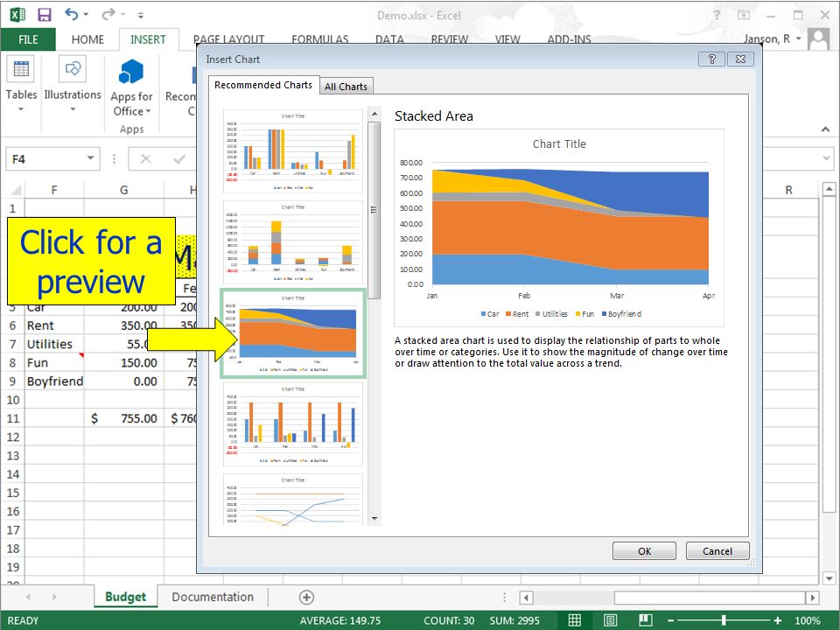Click the cancel entry X in formula bar
The width and height of the screenshot is (840, 630).
click(x=146, y=159)
